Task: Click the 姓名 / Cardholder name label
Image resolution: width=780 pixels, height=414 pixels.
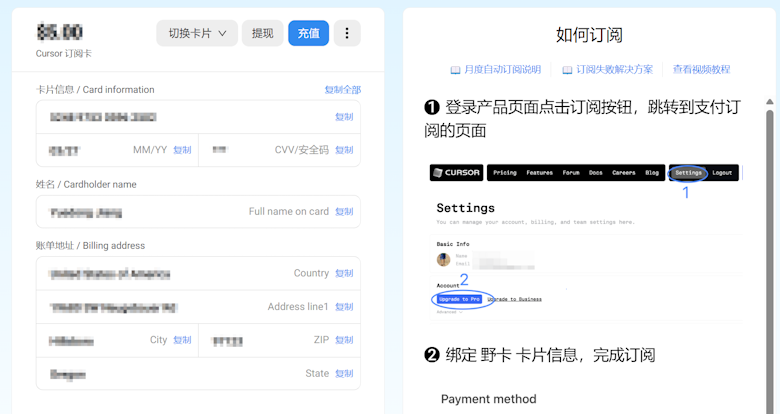Action: click(x=86, y=184)
